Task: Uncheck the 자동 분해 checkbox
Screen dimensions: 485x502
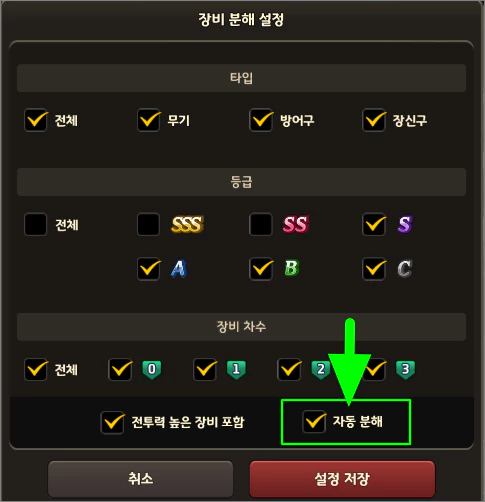Action: [x=314, y=422]
